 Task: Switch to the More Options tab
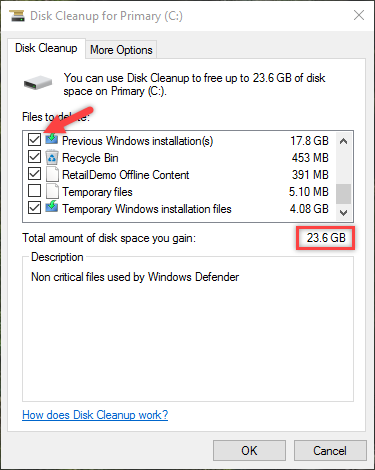(121, 50)
